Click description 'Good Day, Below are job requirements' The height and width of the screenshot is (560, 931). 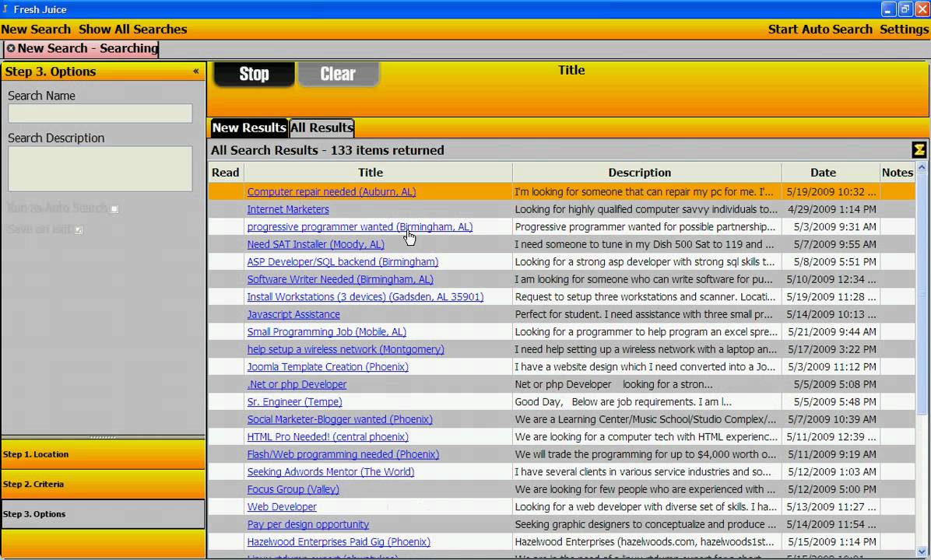pyautogui.click(x=647, y=401)
